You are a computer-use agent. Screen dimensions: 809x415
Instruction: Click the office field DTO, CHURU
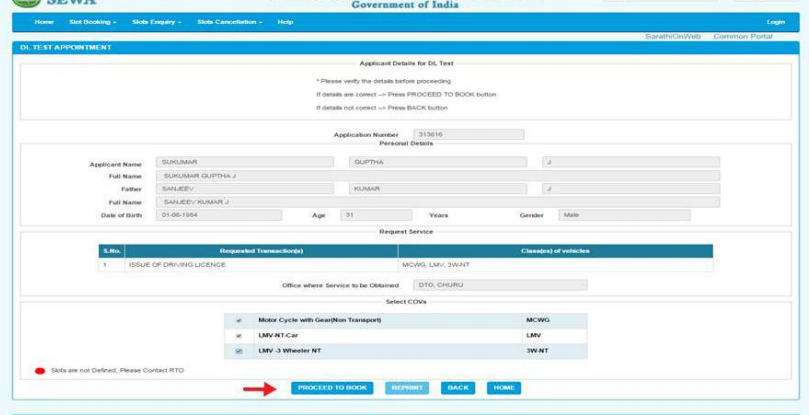(x=500, y=285)
